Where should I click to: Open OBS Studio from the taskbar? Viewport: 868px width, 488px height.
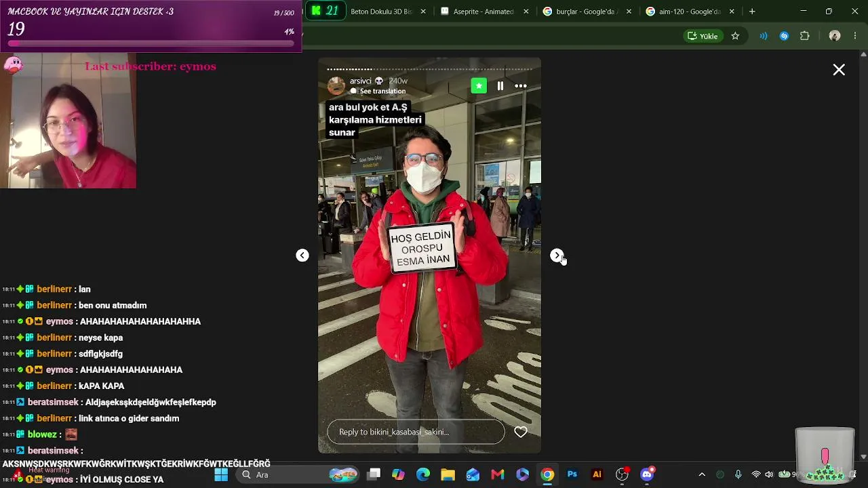[x=622, y=474]
